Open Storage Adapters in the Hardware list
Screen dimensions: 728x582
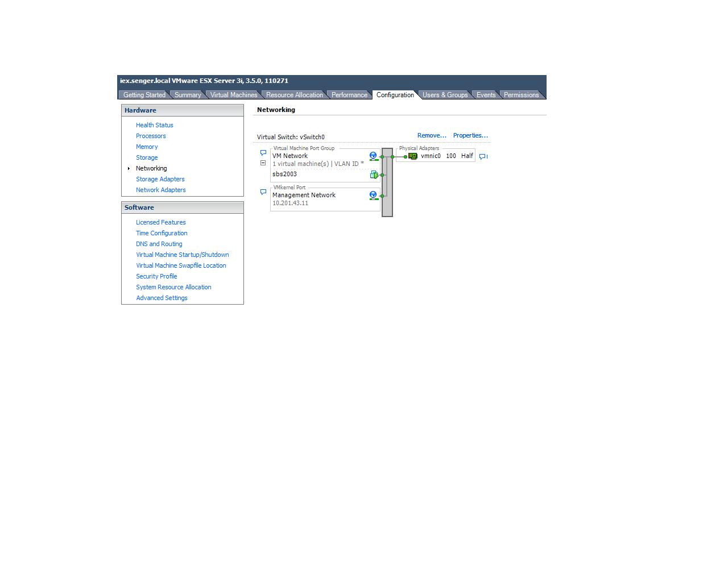pos(160,179)
